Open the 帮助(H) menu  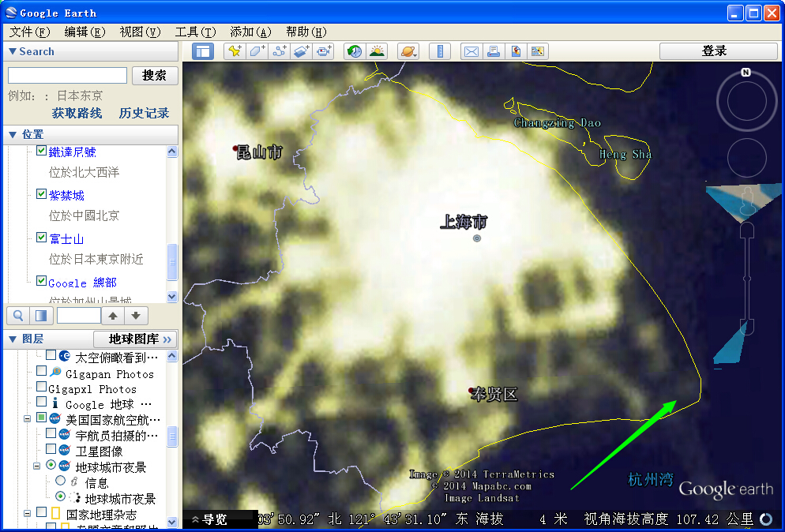tap(306, 32)
